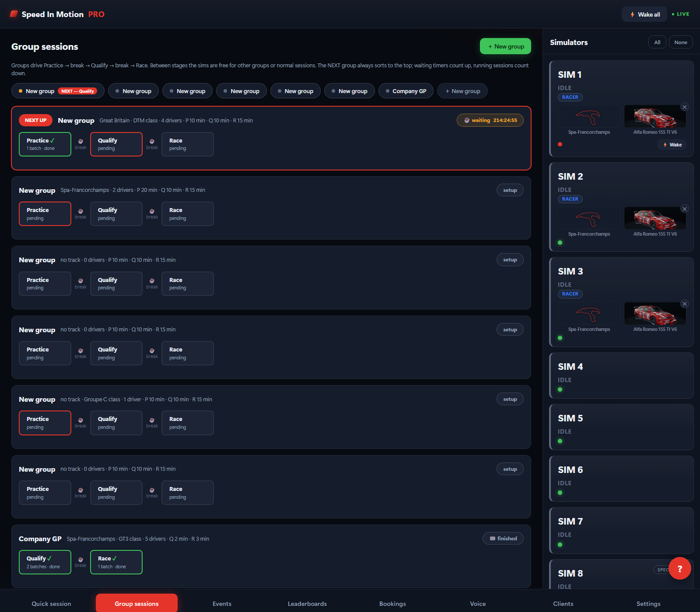Viewport: 700px width, 612px height.
Task: Click the Speed In Motion logo icon
Action: (x=14, y=14)
